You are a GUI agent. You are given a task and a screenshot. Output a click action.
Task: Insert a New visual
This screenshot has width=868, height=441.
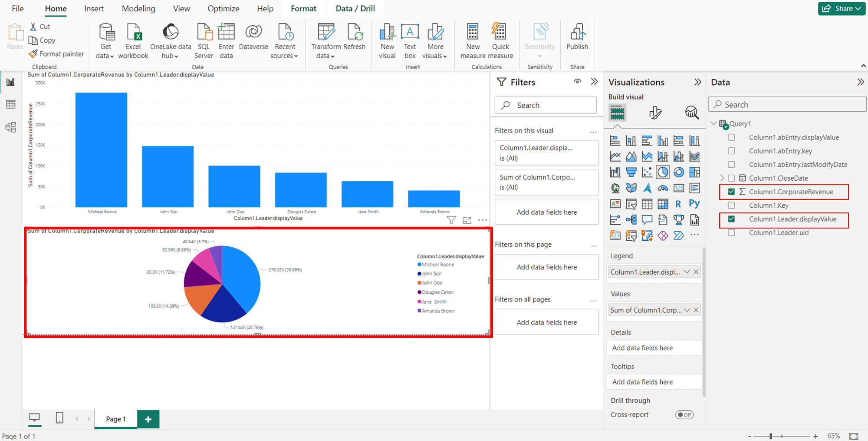[387, 41]
